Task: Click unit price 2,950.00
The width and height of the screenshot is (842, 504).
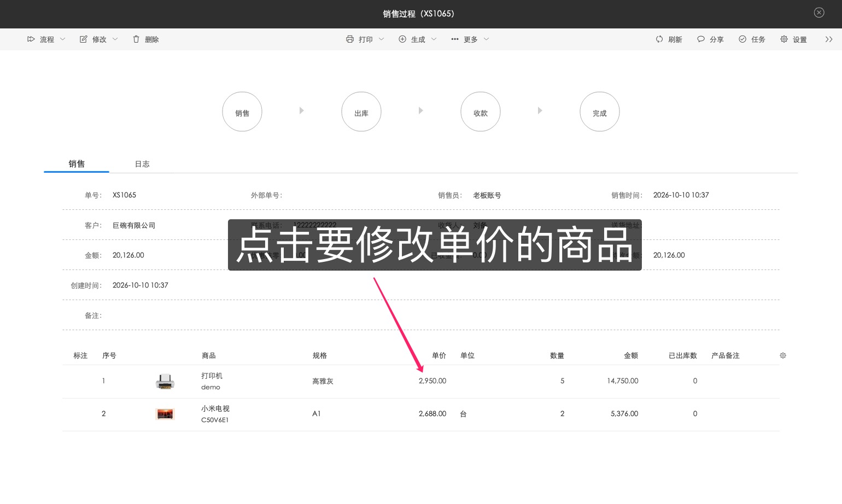Action: 432,381
